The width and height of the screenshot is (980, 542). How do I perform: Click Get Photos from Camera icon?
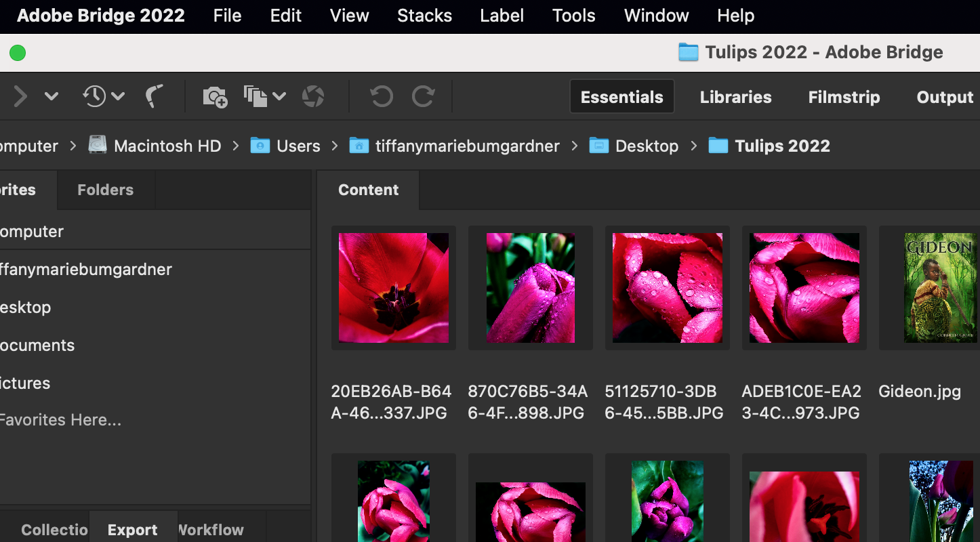[215, 97]
